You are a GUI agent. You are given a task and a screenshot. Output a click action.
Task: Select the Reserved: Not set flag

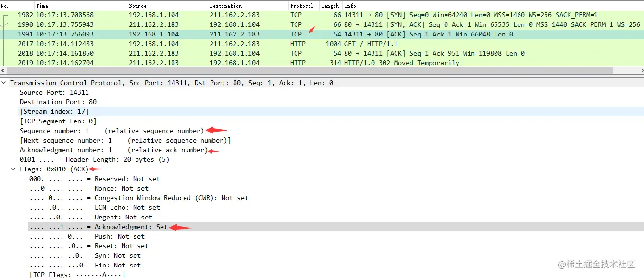(95, 179)
